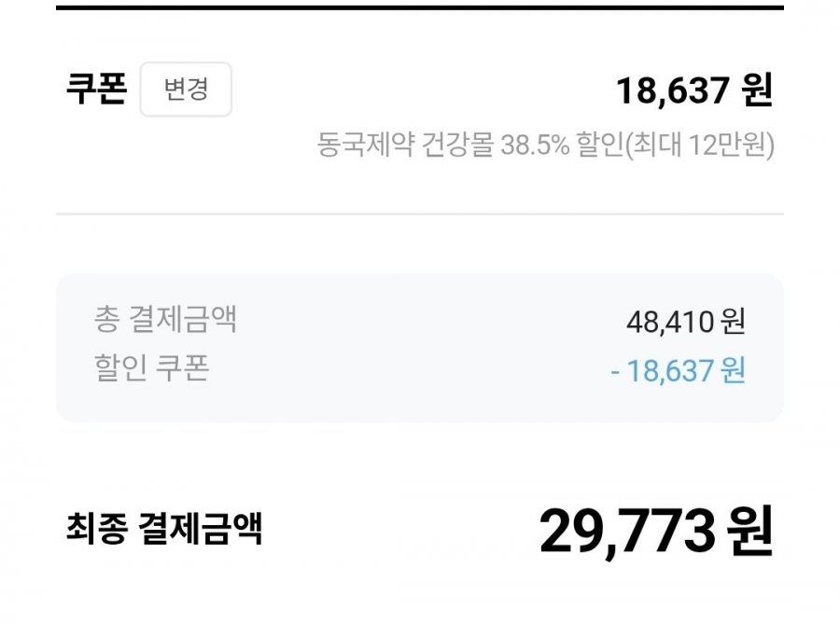Image resolution: width=840 pixels, height=623 pixels.
Task: Select the 할인 쿠폰 label
Action: pos(151,368)
